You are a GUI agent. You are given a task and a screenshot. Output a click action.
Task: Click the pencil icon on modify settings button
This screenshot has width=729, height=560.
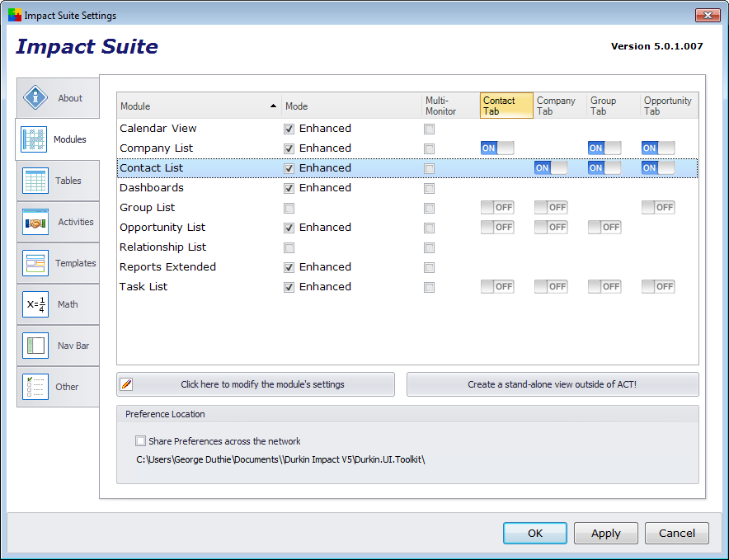(126, 384)
